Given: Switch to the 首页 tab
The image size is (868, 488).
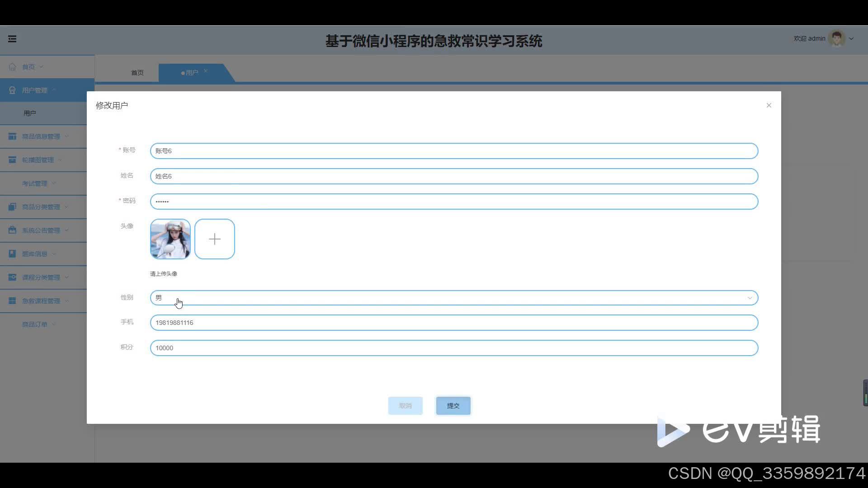Looking at the screenshot, I should coord(137,73).
